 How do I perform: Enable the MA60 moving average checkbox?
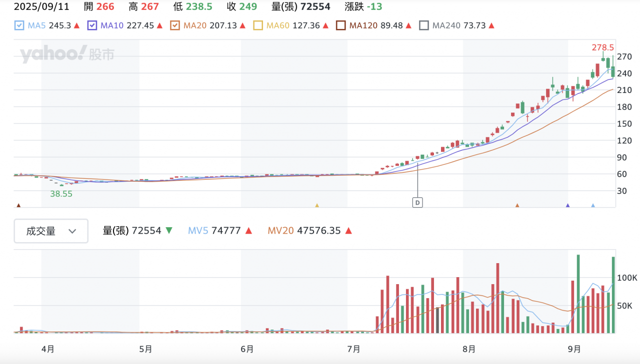pyautogui.click(x=258, y=25)
